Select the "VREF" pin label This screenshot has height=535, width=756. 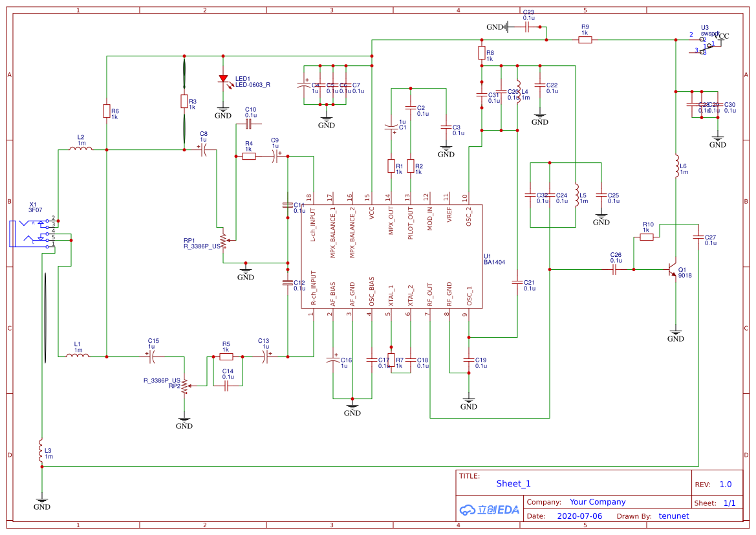pos(449,215)
